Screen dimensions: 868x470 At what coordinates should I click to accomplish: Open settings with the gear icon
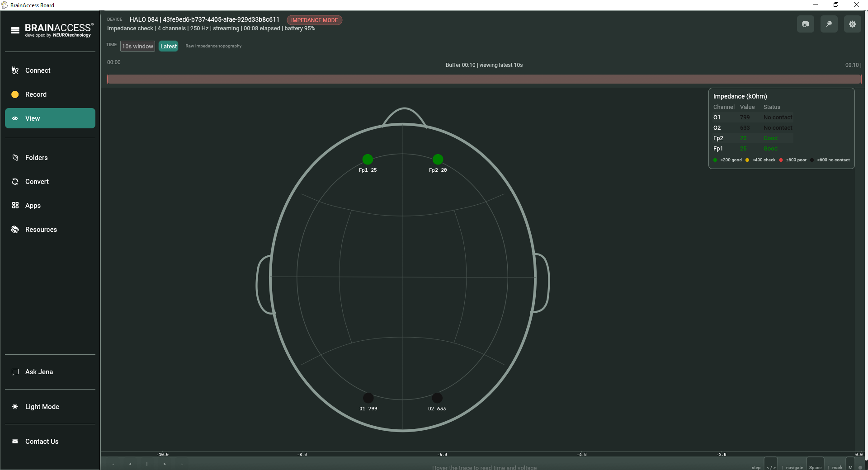[853, 24]
